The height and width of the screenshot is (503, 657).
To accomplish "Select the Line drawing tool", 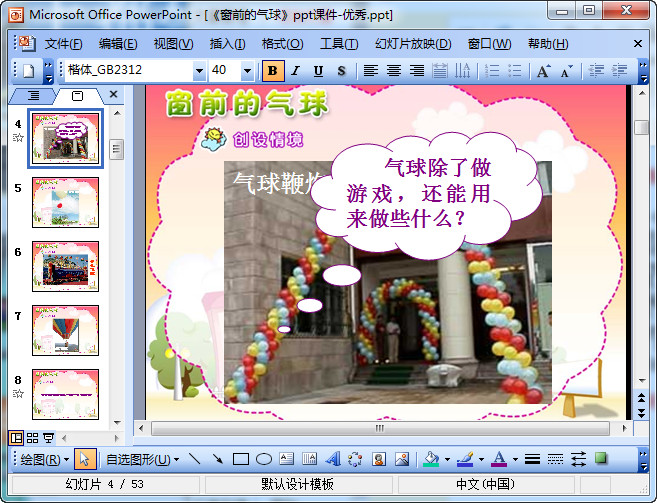I will point(194,459).
